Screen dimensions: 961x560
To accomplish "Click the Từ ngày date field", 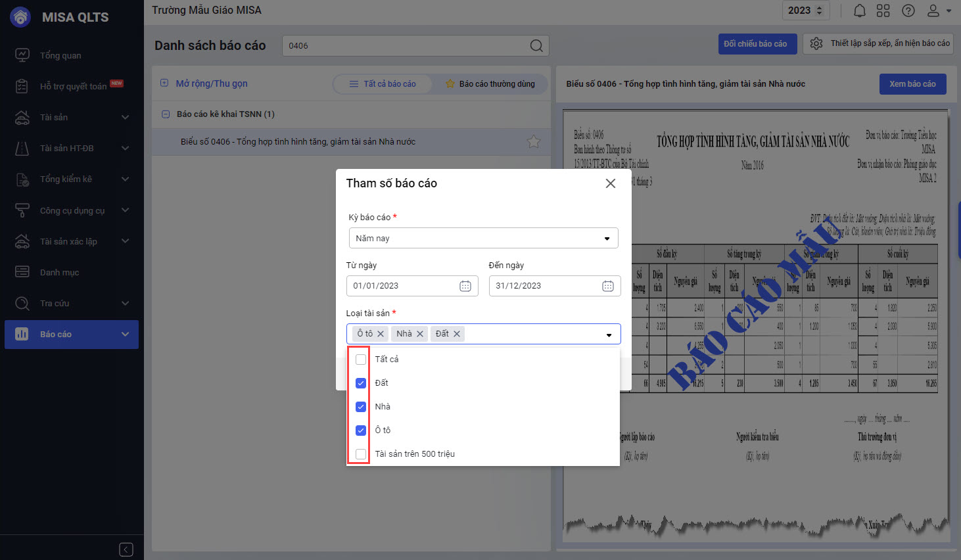I will coord(412,286).
